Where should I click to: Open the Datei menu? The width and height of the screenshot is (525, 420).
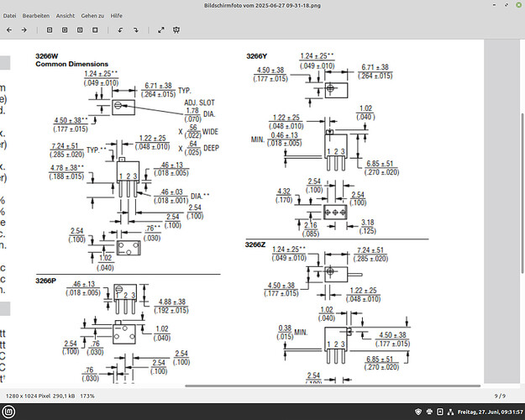click(x=9, y=16)
